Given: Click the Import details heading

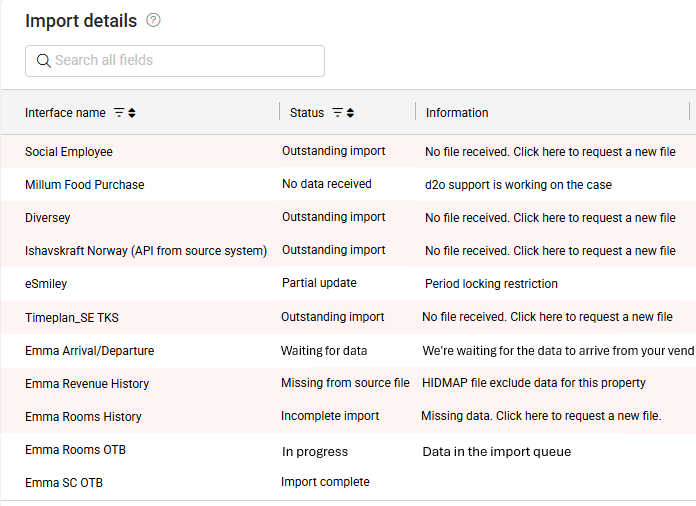Looking at the screenshot, I should point(81,21).
